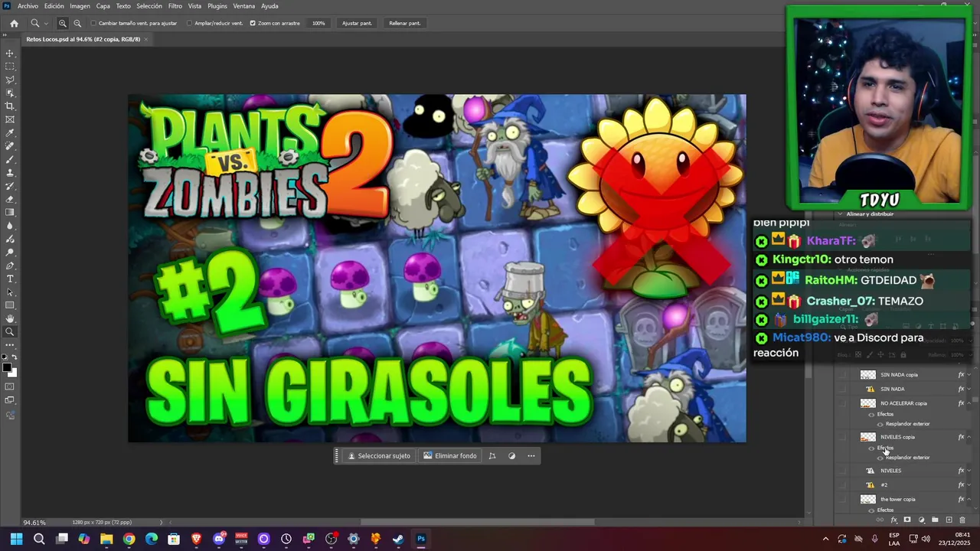Choose Zoom Out magnifier in options bar
The height and width of the screenshot is (551, 980).
point(77,23)
